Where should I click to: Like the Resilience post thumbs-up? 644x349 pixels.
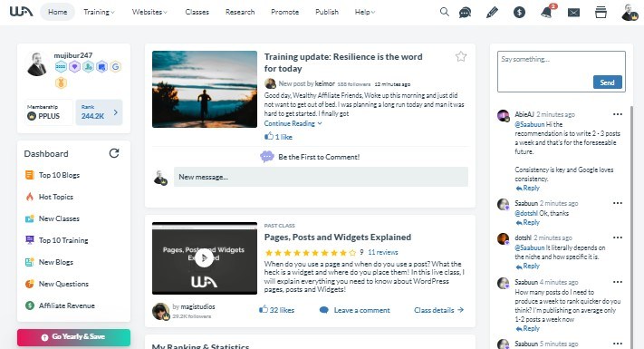tap(269, 136)
